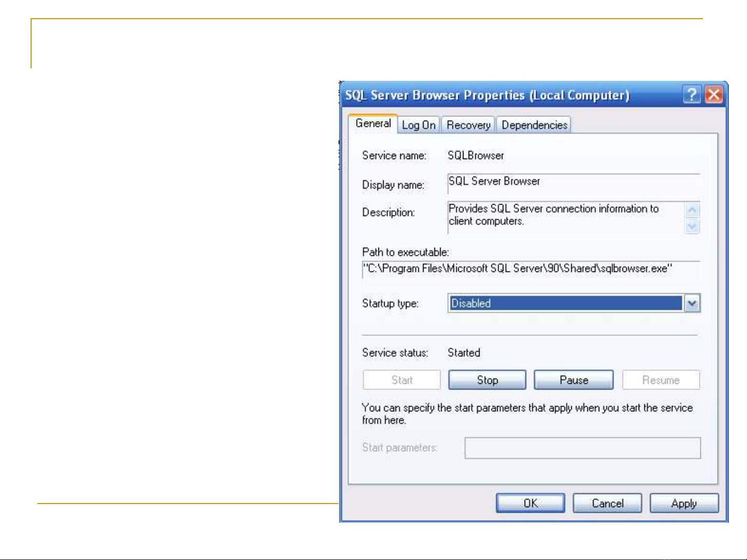Click inside the Description text box
The height and width of the screenshot is (560, 747).
click(x=565, y=216)
